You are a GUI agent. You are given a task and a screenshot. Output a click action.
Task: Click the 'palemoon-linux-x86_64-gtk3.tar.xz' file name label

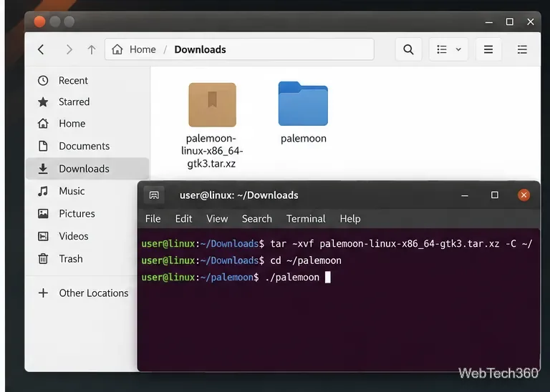pos(211,151)
